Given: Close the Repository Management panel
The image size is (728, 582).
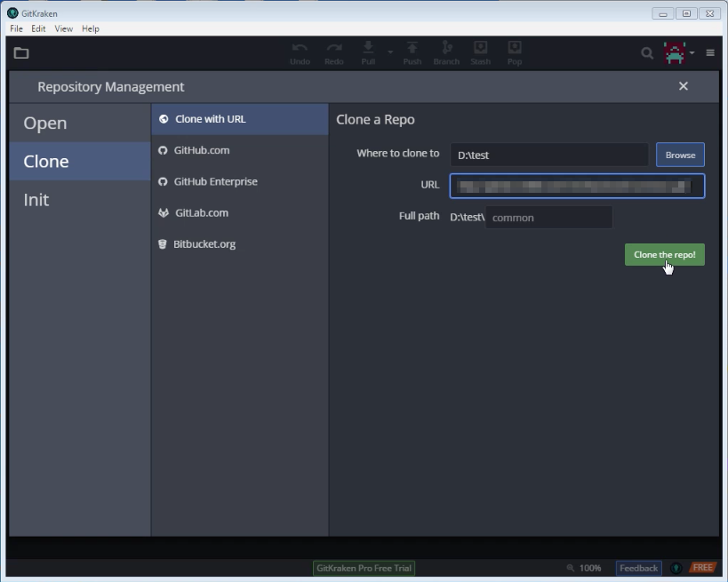Looking at the screenshot, I should tap(684, 86).
